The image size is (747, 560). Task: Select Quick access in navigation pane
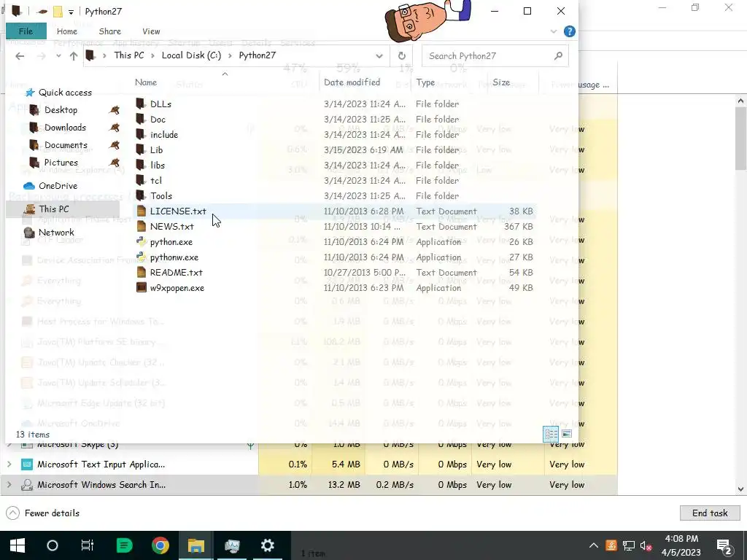click(65, 93)
